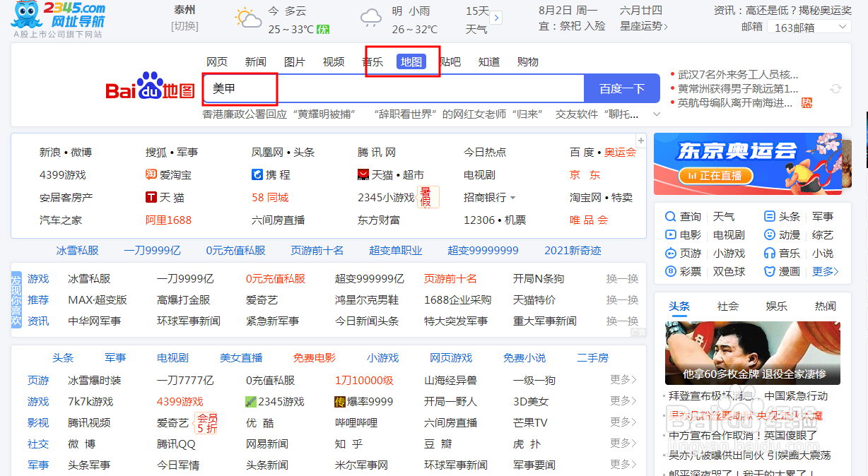Expand the hot search suggestions chevron

click(x=656, y=114)
